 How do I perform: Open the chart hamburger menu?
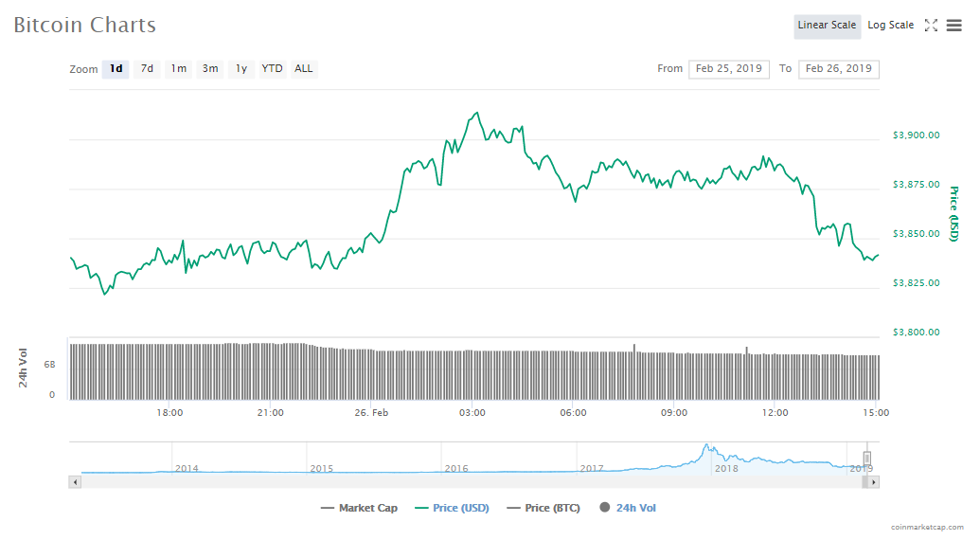tap(953, 26)
